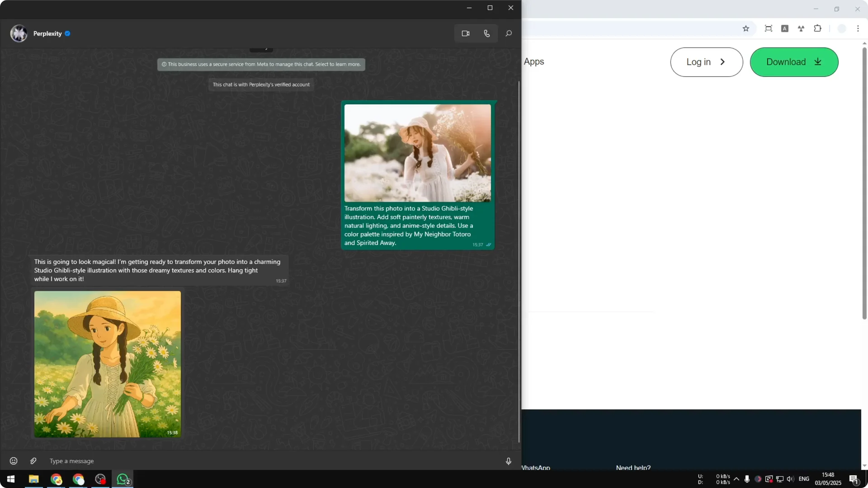Open Chrome's three-dot menu

[x=858, y=28]
